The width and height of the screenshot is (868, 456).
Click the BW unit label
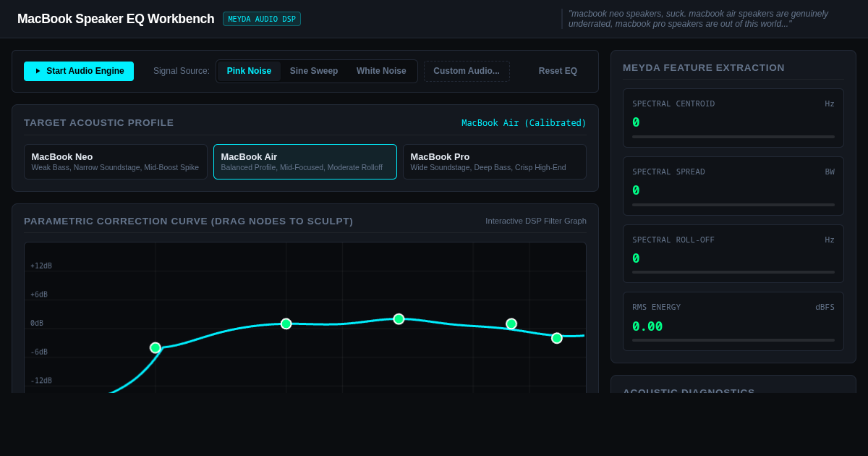[830, 172]
